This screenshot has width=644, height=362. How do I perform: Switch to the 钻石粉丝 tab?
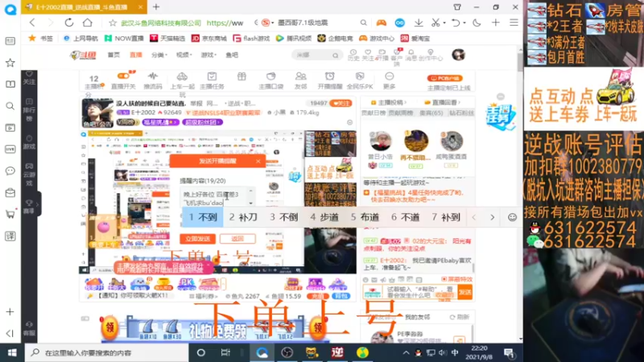(x=461, y=113)
